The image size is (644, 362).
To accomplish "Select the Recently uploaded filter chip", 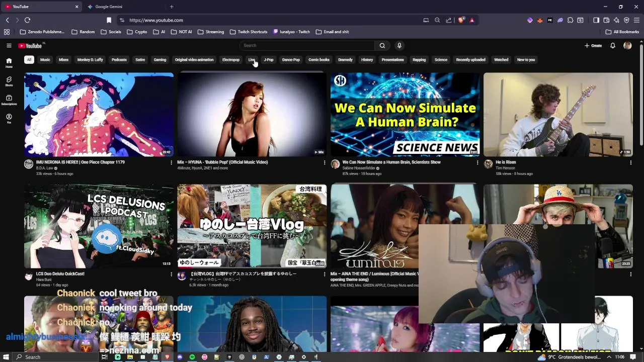I will 471,60.
